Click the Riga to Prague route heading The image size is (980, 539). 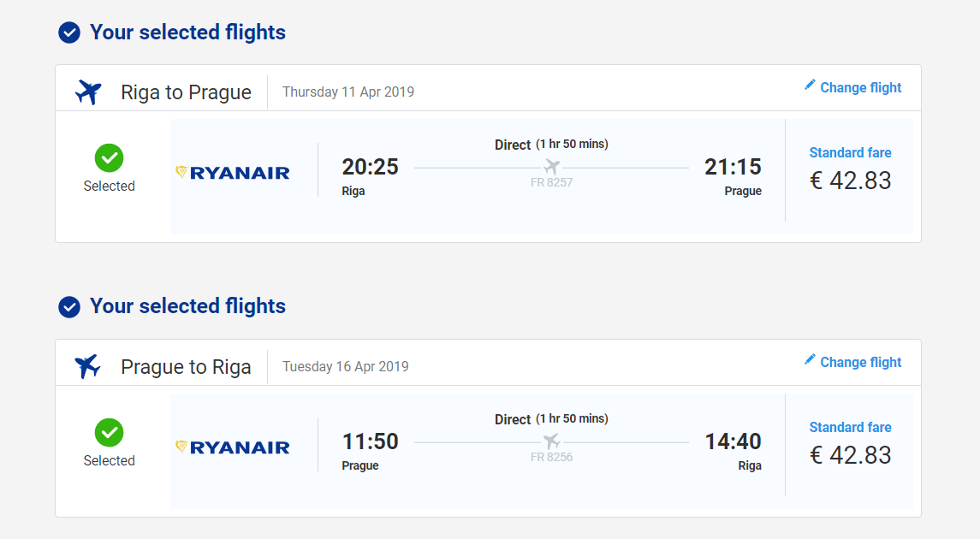coord(186,92)
